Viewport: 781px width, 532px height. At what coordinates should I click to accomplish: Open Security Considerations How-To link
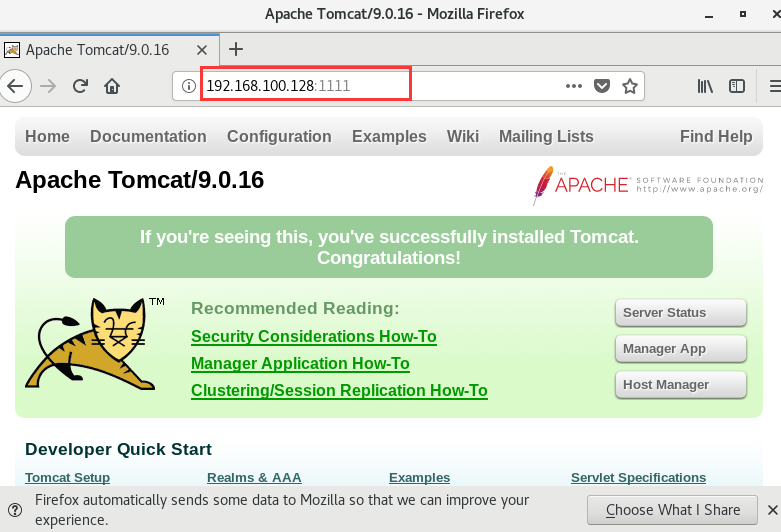pyautogui.click(x=314, y=337)
